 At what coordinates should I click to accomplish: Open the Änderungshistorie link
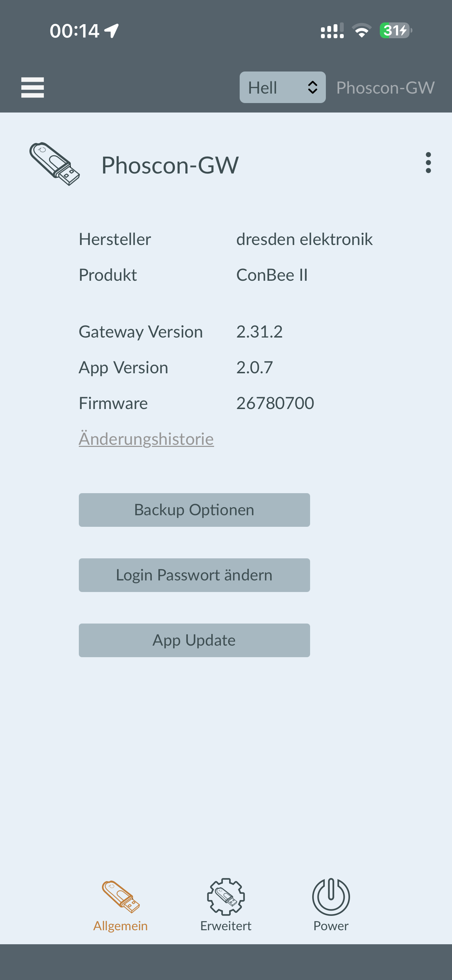pyautogui.click(x=146, y=439)
